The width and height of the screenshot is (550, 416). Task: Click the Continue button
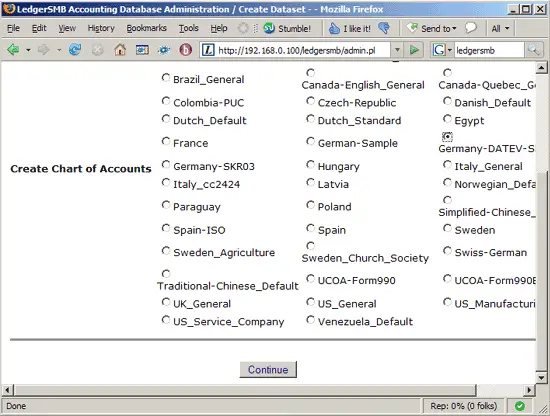268,369
